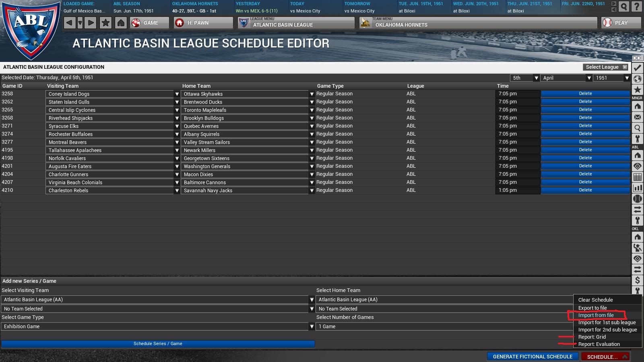Choose Import for 2nd sub league

607,330
